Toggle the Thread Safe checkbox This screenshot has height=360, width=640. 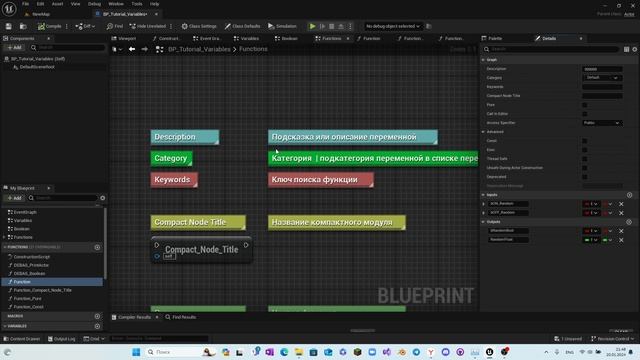click(x=584, y=159)
